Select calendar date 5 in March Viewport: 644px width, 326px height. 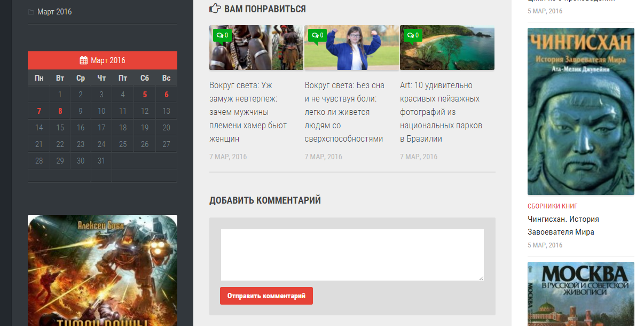145,95
